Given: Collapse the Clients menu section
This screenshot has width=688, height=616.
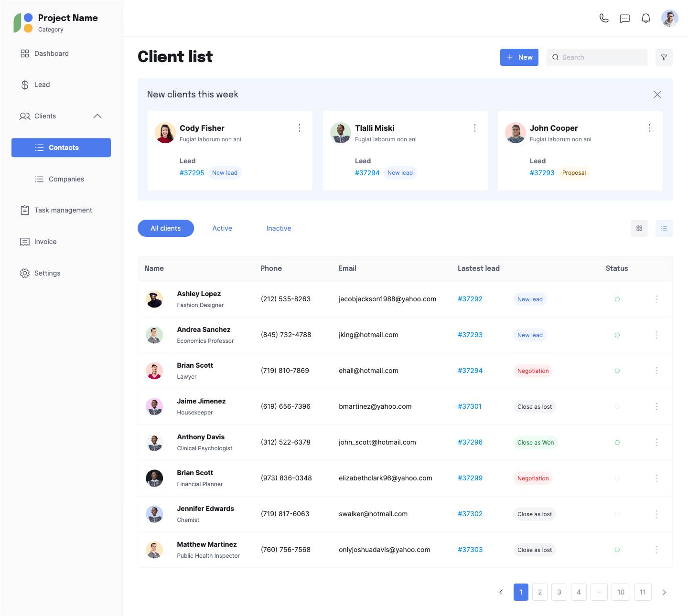Looking at the screenshot, I should pyautogui.click(x=97, y=116).
